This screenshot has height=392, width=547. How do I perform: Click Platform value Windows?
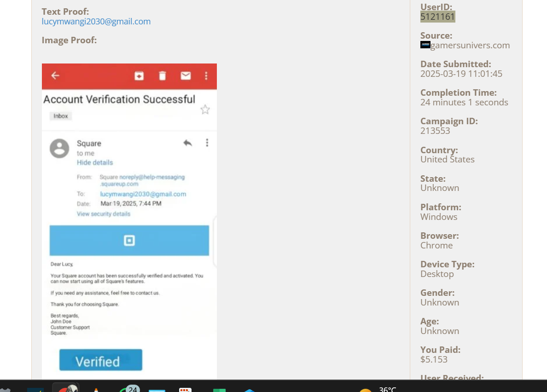pyautogui.click(x=439, y=217)
